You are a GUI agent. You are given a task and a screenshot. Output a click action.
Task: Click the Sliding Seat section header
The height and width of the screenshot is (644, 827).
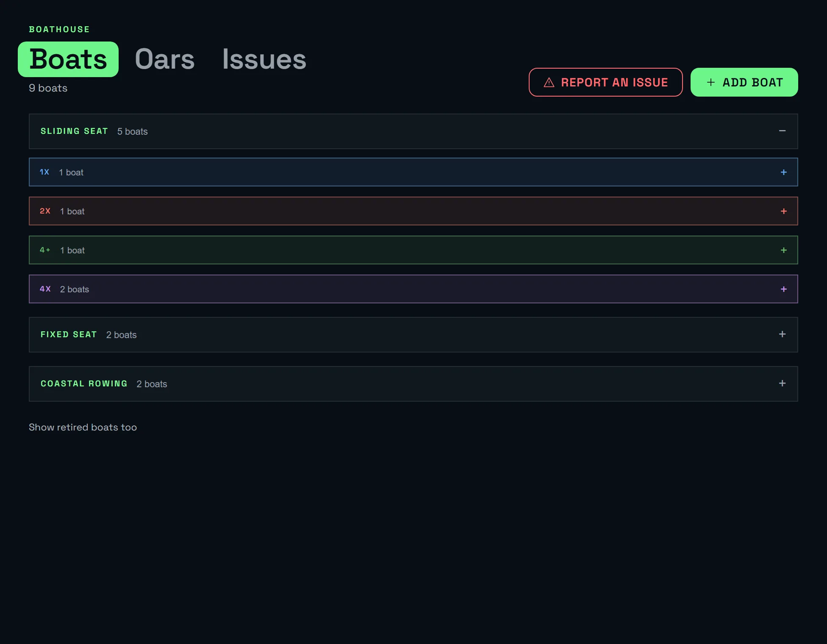(413, 131)
